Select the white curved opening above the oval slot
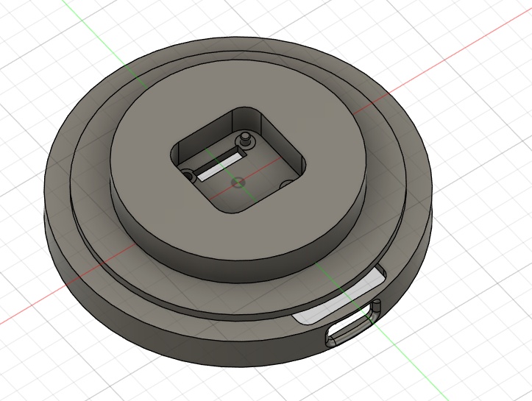Image resolution: width=532 pixels, height=401 pixels. [338, 302]
